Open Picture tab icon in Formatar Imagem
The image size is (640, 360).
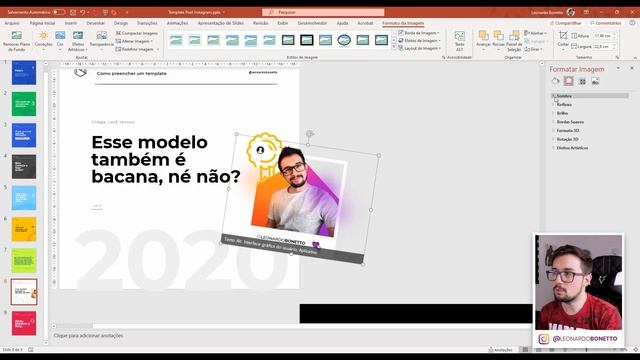point(596,81)
